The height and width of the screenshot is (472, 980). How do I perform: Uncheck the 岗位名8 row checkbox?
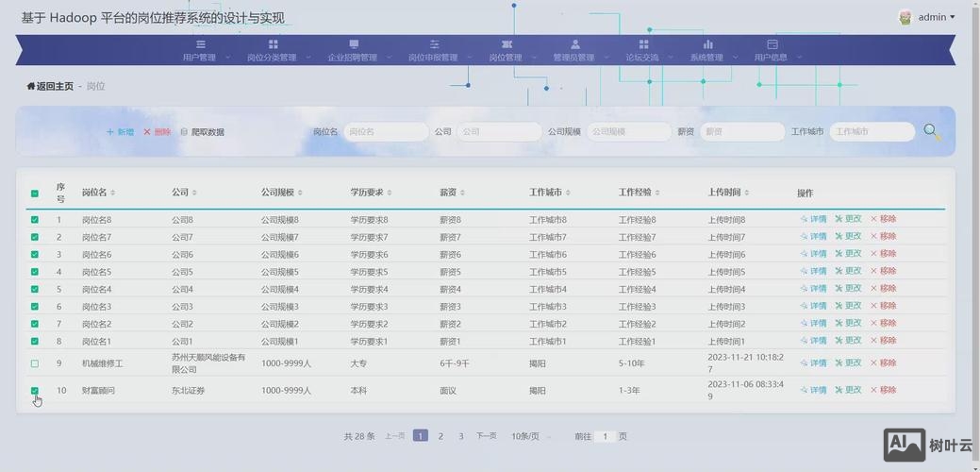coord(35,219)
